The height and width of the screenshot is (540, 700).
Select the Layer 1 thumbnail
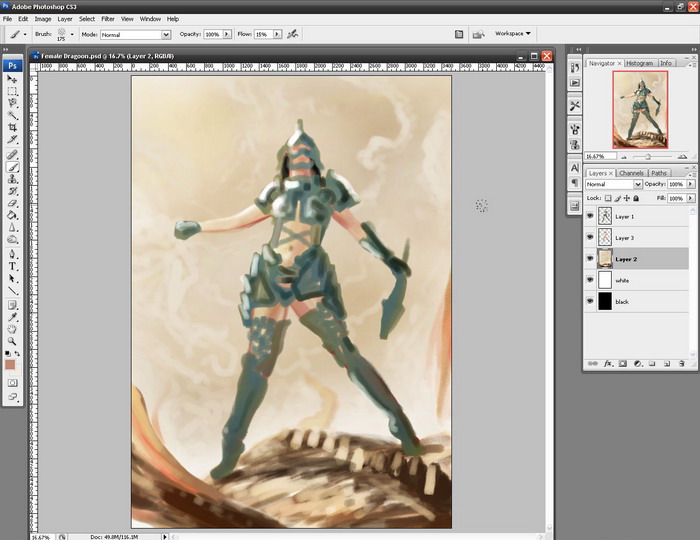(605, 216)
